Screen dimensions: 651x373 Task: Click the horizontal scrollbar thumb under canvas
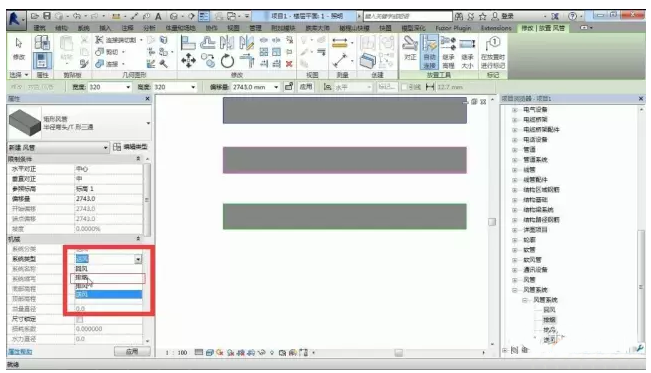[x=399, y=353]
